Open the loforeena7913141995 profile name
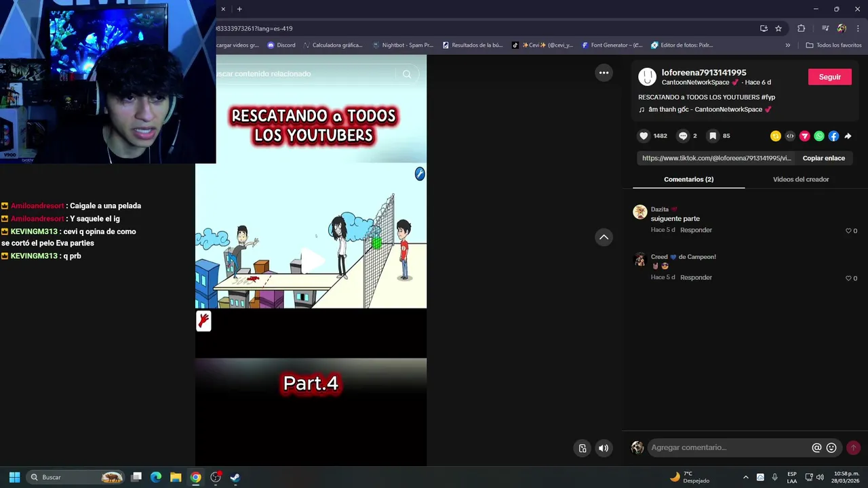Screen dimensions: 868x488 (704, 73)
